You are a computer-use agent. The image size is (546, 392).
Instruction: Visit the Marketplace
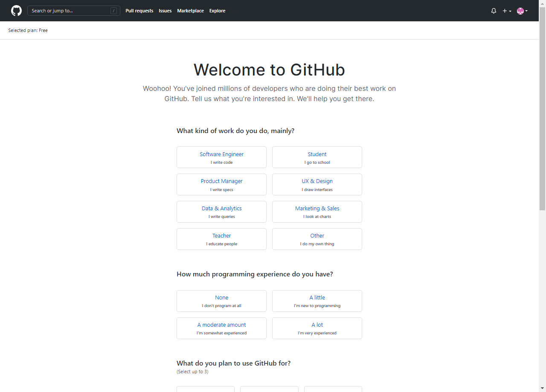point(190,11)
